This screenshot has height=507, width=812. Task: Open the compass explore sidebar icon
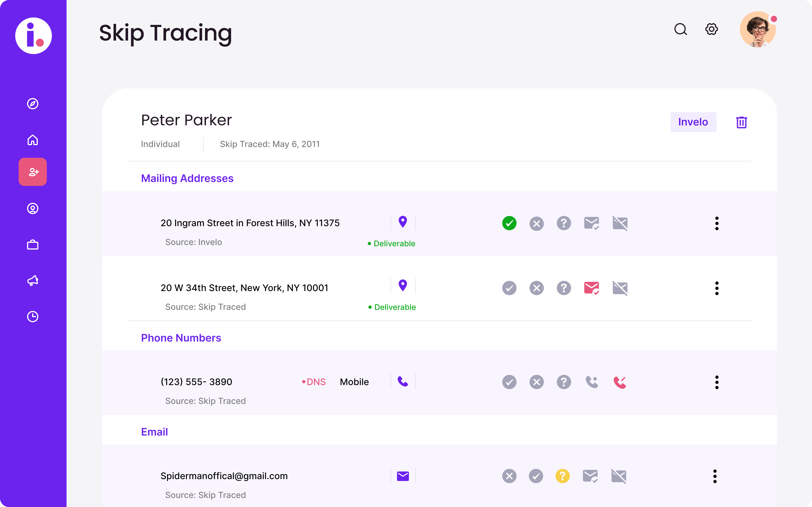coord(33,104)
